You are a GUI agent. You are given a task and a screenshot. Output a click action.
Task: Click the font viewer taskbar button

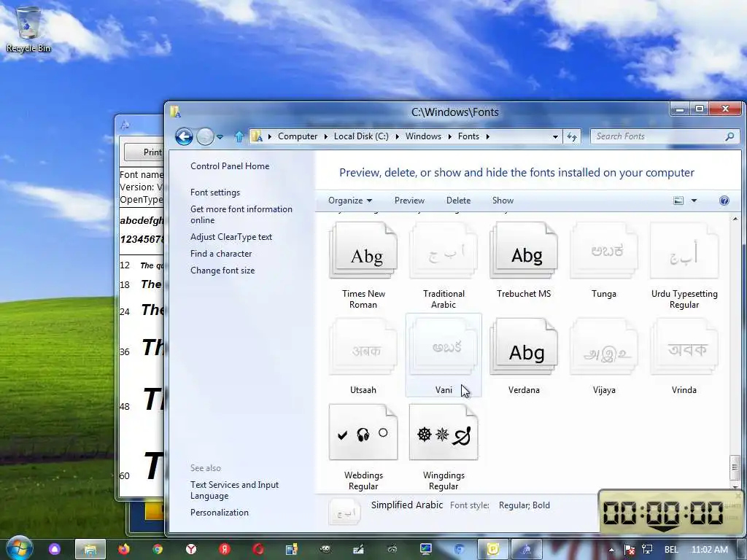point(527,549)
